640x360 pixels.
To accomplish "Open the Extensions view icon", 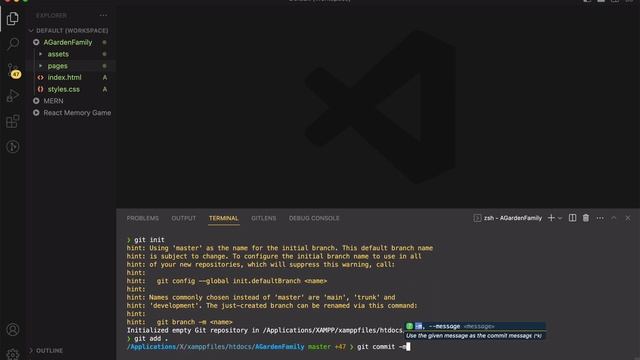I will (13, 121).
